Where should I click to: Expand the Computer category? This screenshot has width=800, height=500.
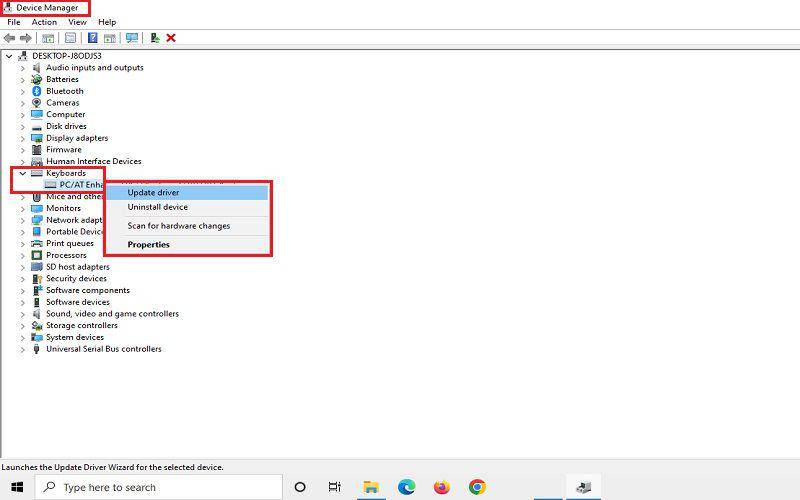(22, 115)
